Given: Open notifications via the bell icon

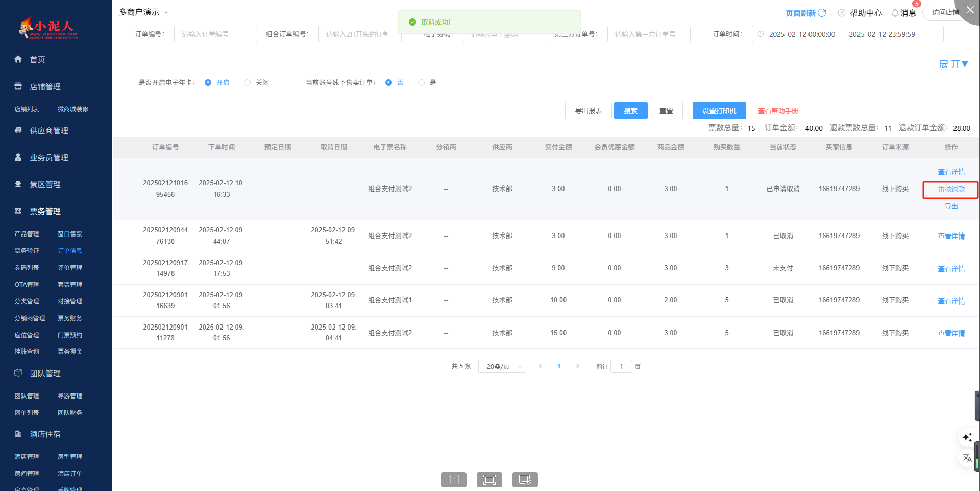Looking at the screenshot, I should (895, 13).
